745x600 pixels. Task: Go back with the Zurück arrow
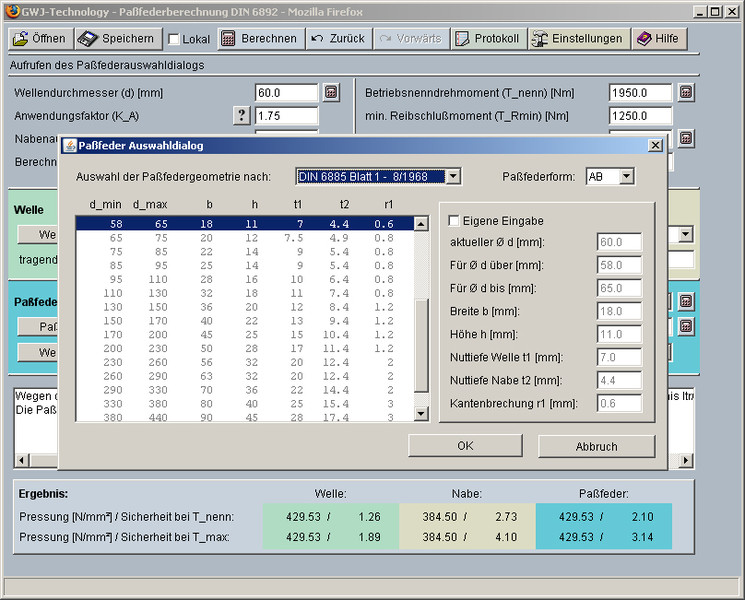click(337, 39)
